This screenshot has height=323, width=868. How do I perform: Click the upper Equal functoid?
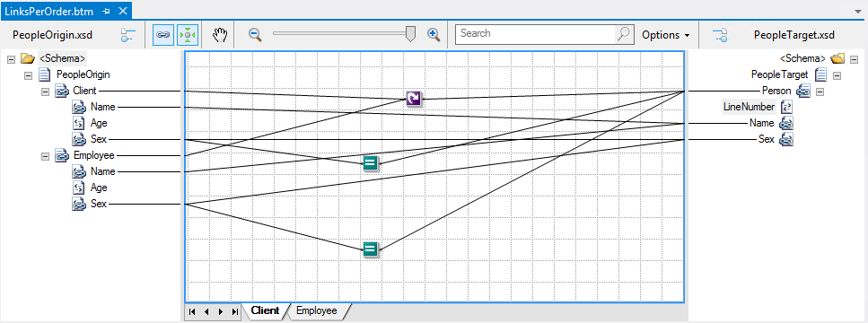(371, 162)
